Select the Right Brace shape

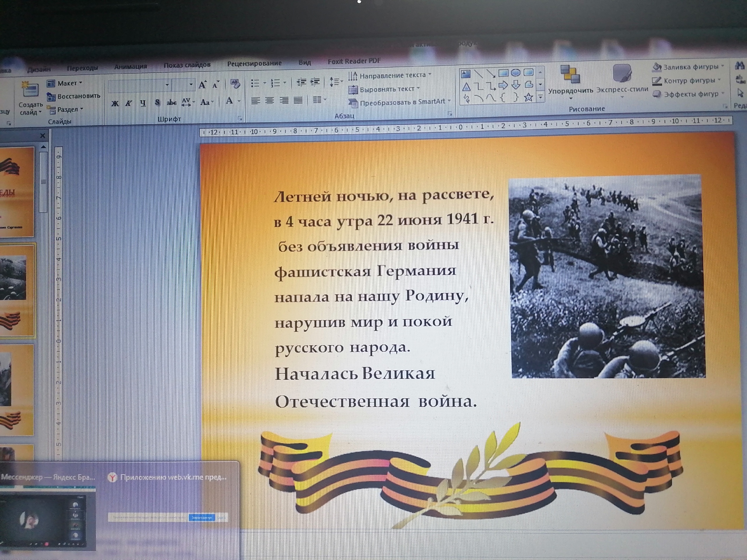[516, 97]
